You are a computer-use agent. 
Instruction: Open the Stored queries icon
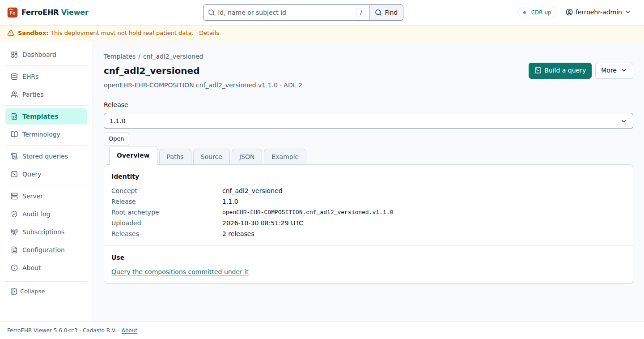point(14,156)
